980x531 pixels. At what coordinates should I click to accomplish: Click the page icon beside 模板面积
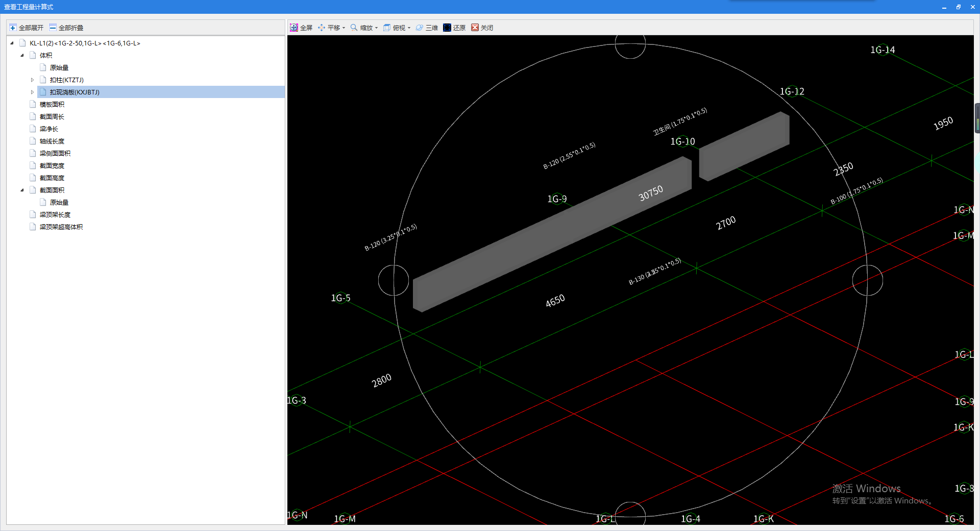coord(33,104)
